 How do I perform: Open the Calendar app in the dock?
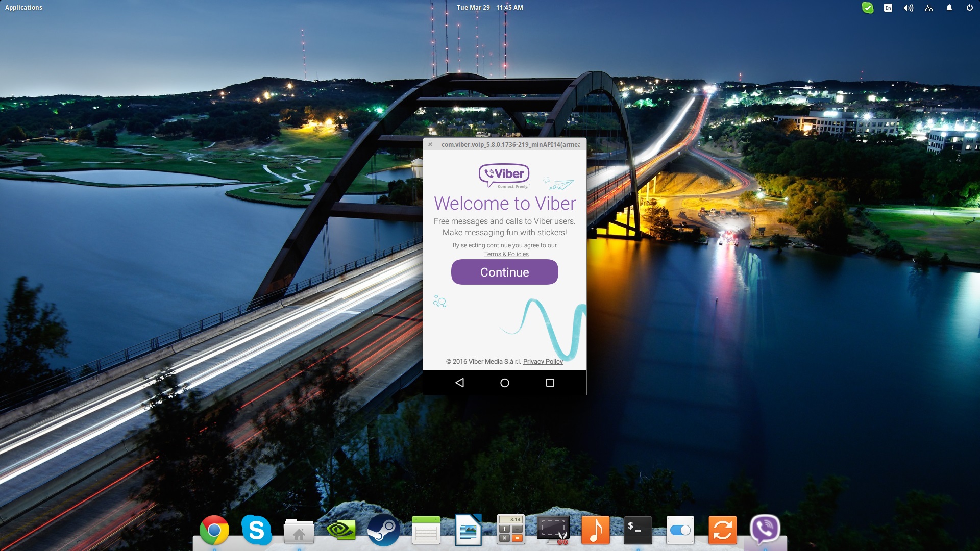[426, 531]
